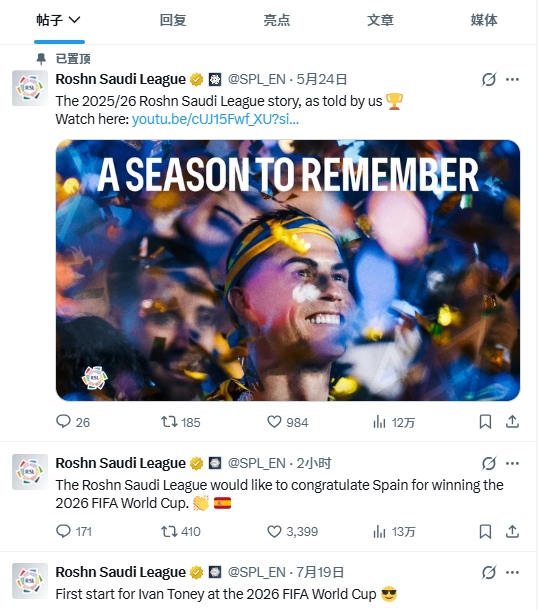The width and height of the screenshot is (538, 610).
Task: Repost the Spain congratulation post
Action: coord(169,531)
